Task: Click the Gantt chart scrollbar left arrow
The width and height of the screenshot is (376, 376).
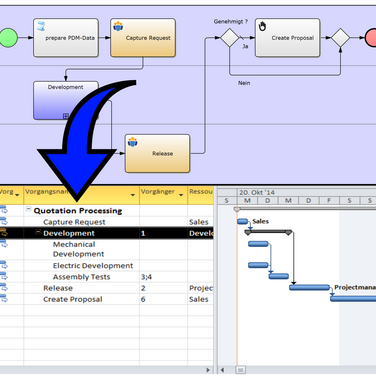Action: pos(222,370)
